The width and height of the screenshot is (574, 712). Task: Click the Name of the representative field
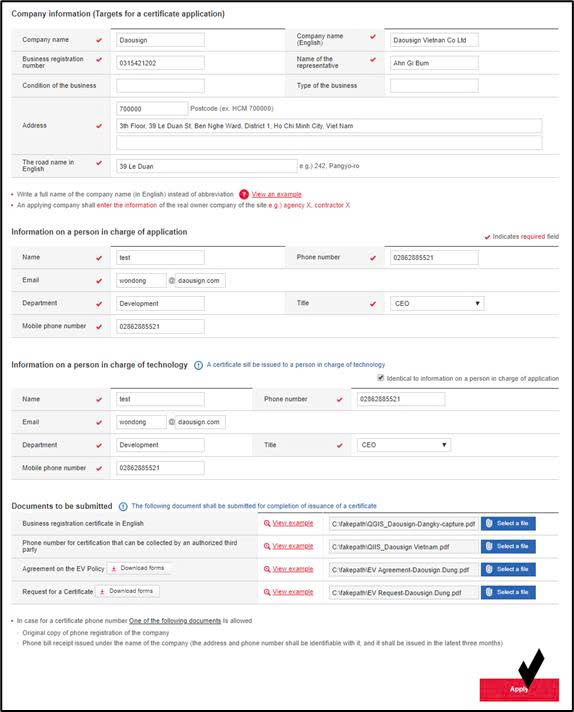point(434,63)
